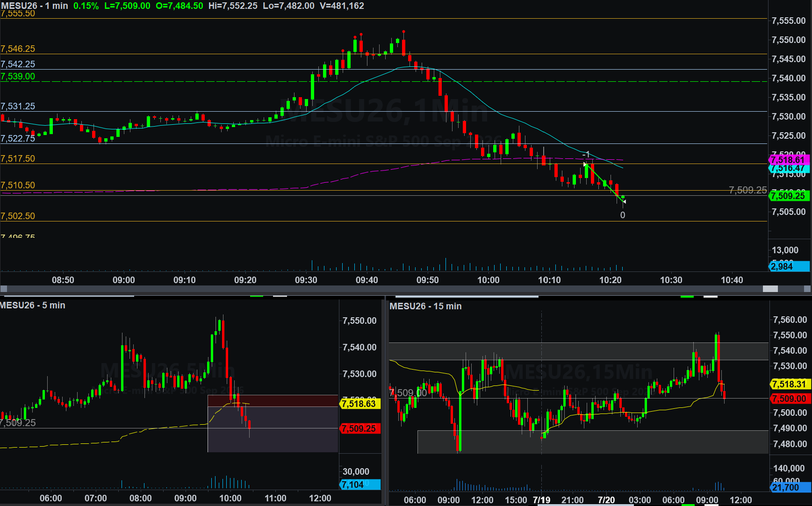Click the 1 min chart horizontal scrollbar thumb
812x506 pixels.
(770, 289)
